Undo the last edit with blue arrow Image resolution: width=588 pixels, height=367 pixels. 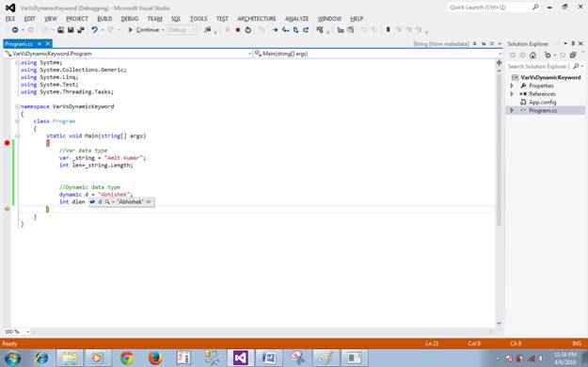pyautogui.click(x=94, y=30)
